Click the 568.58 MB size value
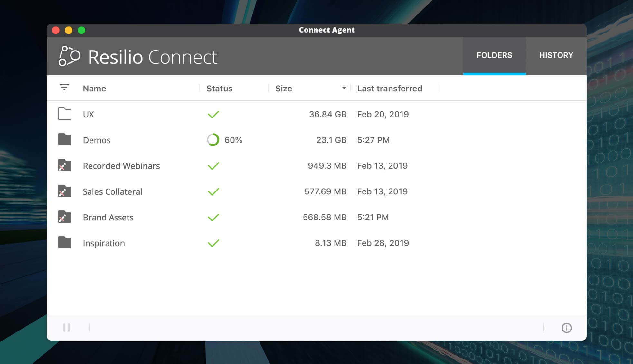The image size is (633, 364). (325, 217)
